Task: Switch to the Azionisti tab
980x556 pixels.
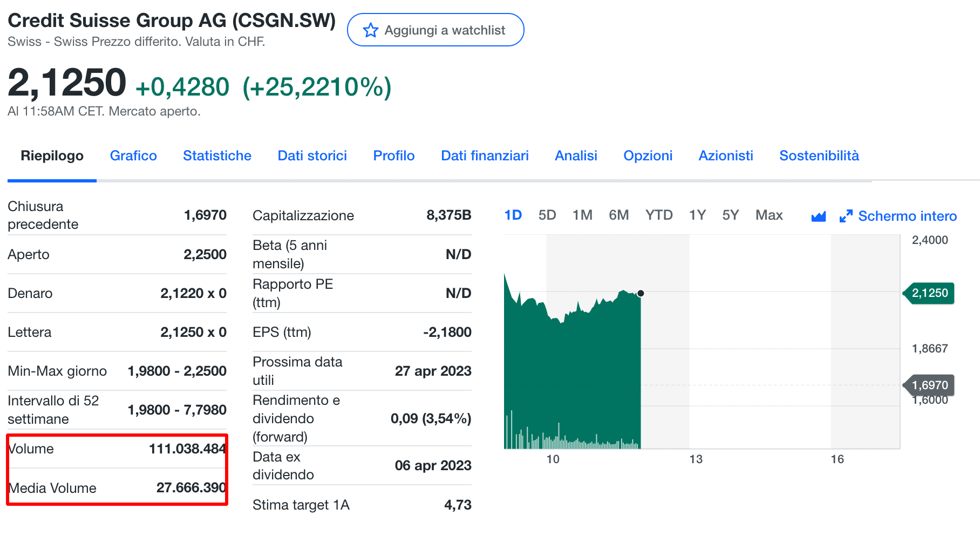Action: point(726,156)
